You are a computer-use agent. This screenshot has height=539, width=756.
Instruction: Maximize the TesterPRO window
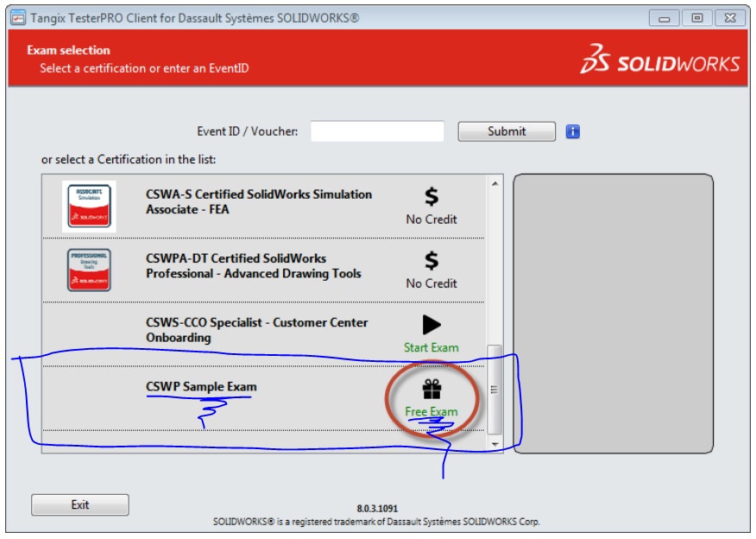697,18
